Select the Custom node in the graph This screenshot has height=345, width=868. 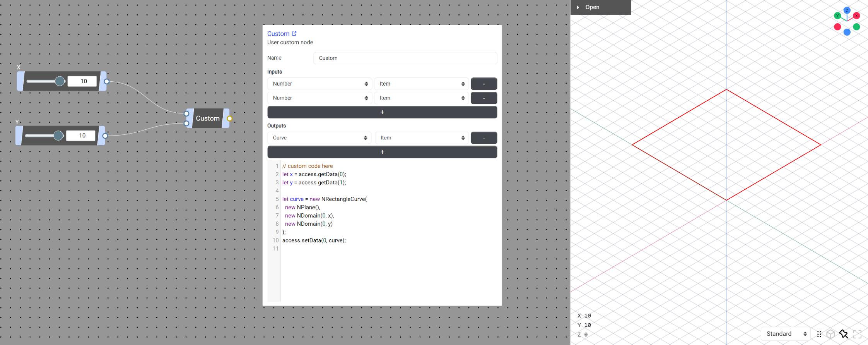point(208,118)
